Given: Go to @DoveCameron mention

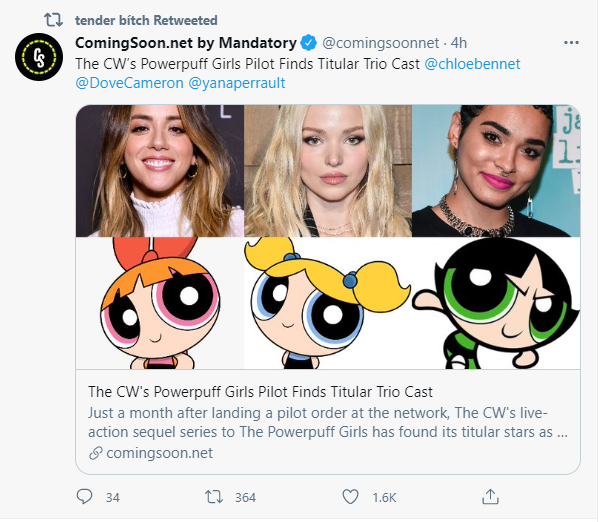Looking at the screenshot, I should point(128,83).
